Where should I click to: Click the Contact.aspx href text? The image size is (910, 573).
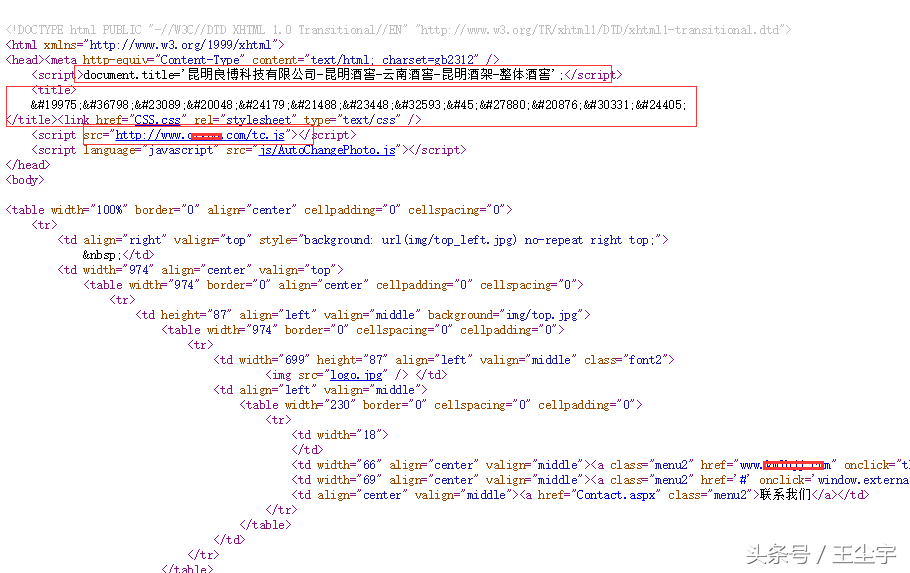point(615,495)
